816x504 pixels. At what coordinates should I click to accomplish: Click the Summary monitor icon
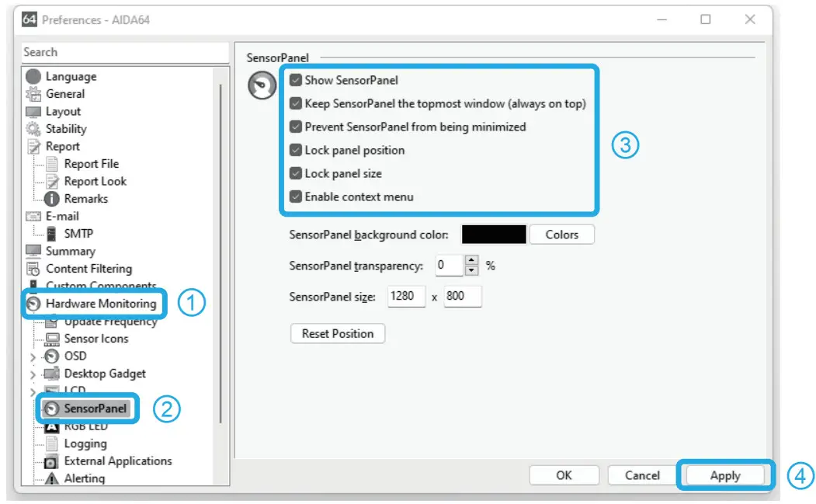pos(33,251)
